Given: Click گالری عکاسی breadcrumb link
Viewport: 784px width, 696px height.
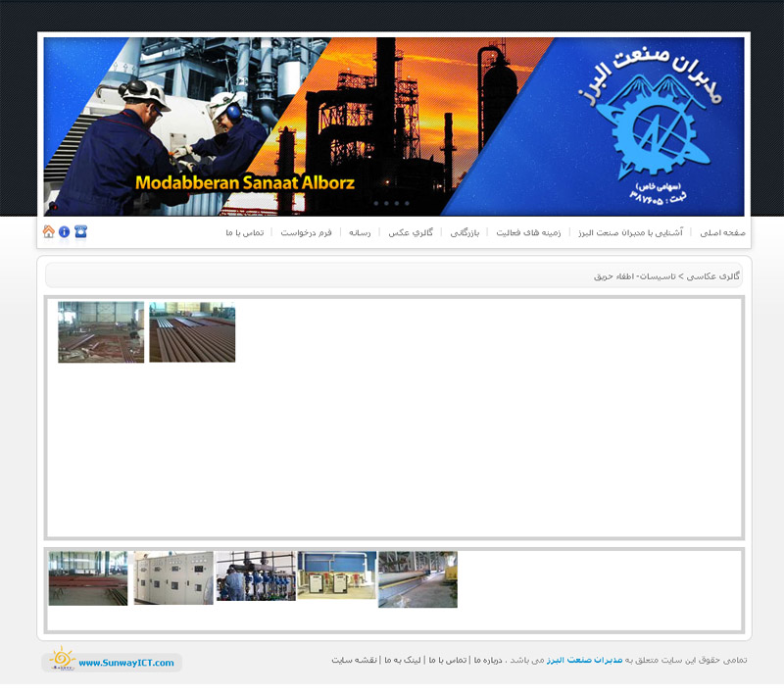Looking at the screenshot, I should (712, 276).
